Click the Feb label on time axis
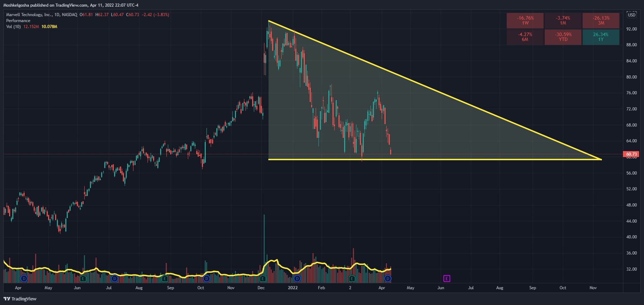Screen dimensions: 644x305 (x=321, y=288)
